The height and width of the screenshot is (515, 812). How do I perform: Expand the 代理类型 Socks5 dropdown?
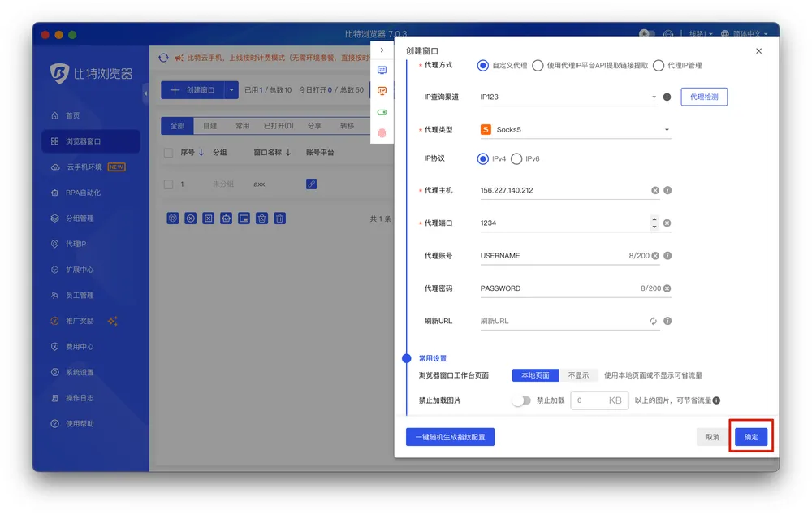[576, 130]
